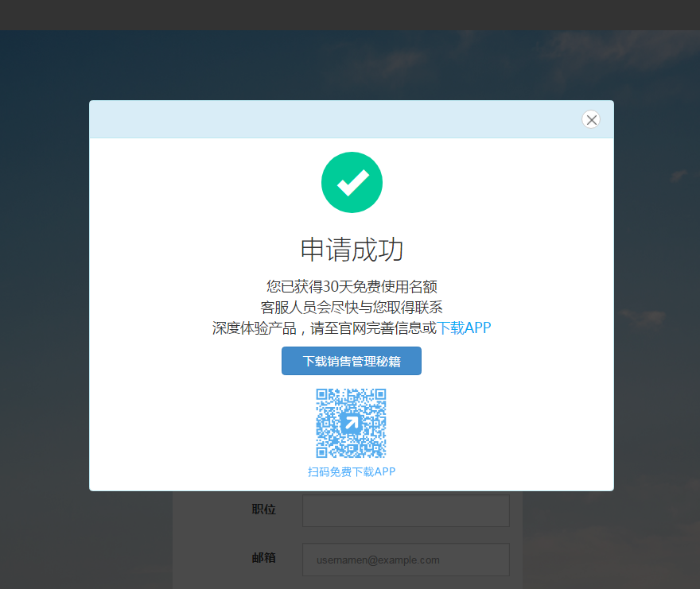Click the 深度体验产品，请至官网完善信息 text
Image resolution: width=700 pixels, height=589 pixels.
[x=324, y=328]
